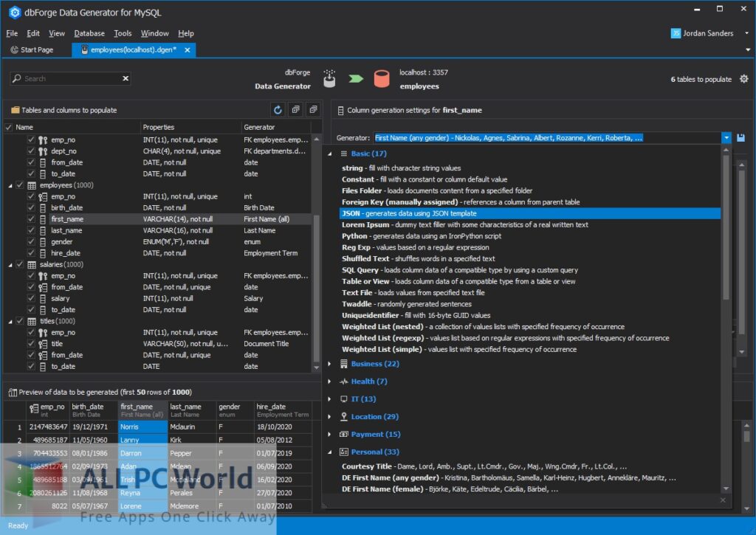
Task: Open populate options via the gear icon
Action: pos(744,79)
